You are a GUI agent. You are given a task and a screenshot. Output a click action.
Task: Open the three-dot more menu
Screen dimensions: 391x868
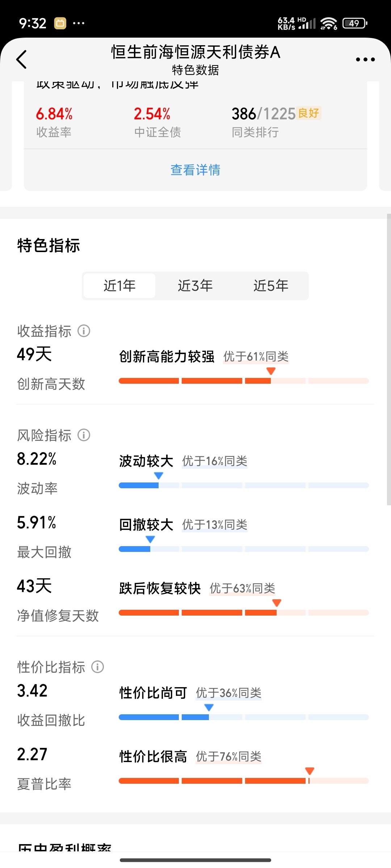point(365,59)
